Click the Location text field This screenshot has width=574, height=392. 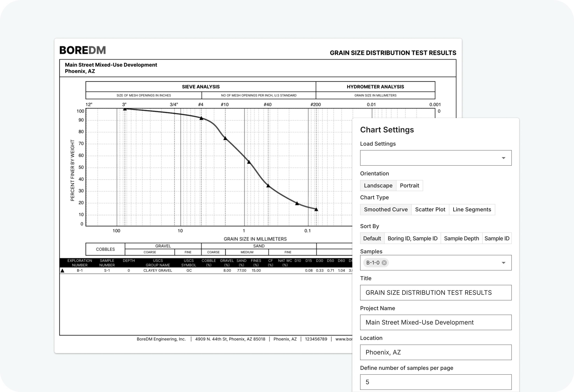(x=435, y=352)
